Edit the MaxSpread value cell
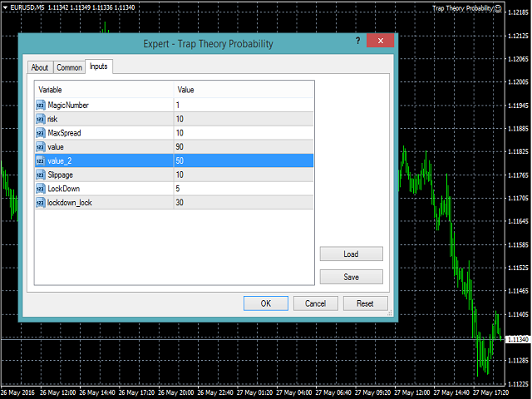Screen dimensions: 532x399 (244, 133)
